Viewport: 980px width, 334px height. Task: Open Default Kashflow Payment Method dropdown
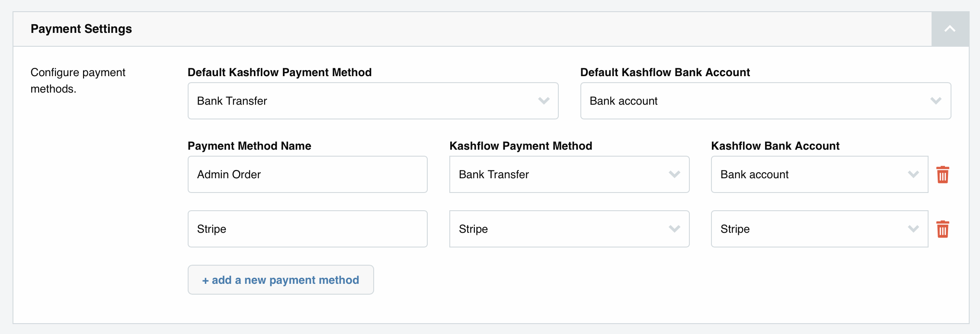pyautogui.click(x=373, y=101)
